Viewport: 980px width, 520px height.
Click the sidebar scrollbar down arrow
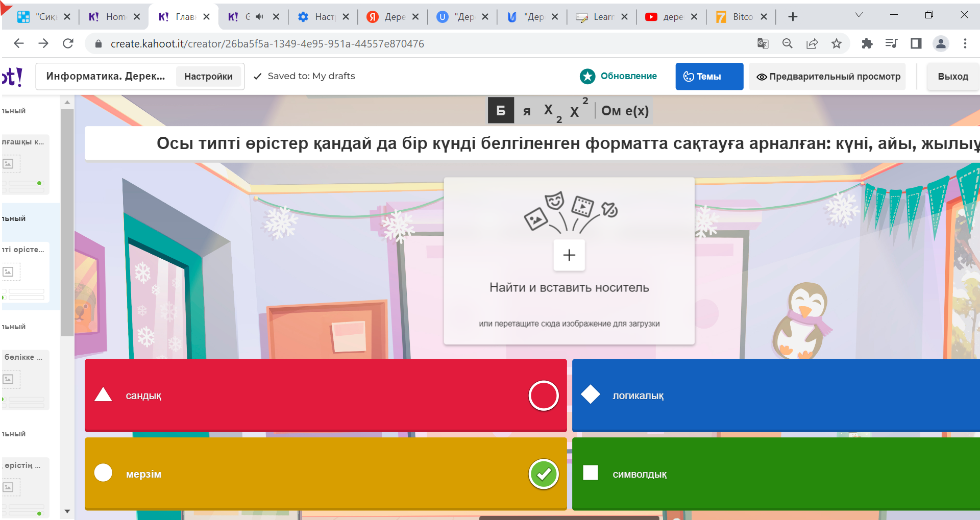tap(67, 511)
